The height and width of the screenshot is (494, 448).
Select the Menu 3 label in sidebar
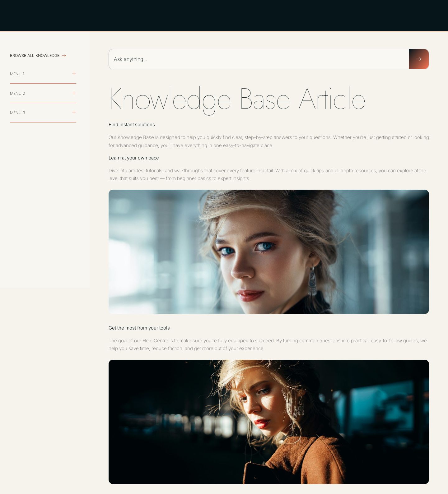tap(17, 113)
